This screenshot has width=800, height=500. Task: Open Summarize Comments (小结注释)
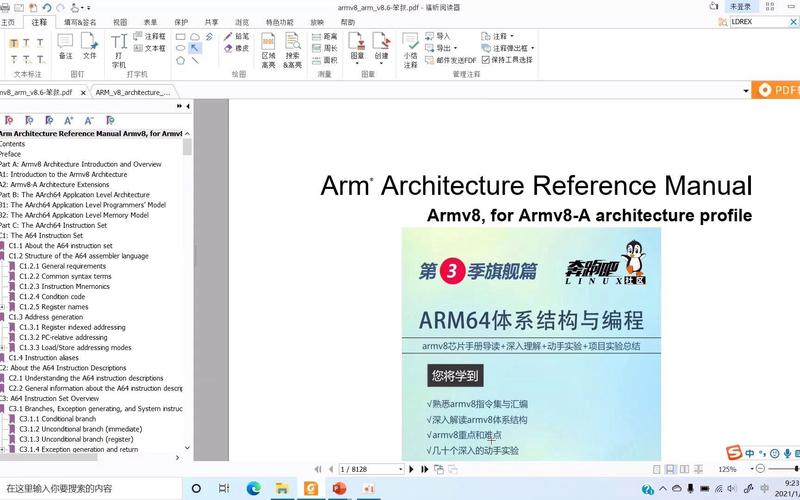click(x=411, y=51)
